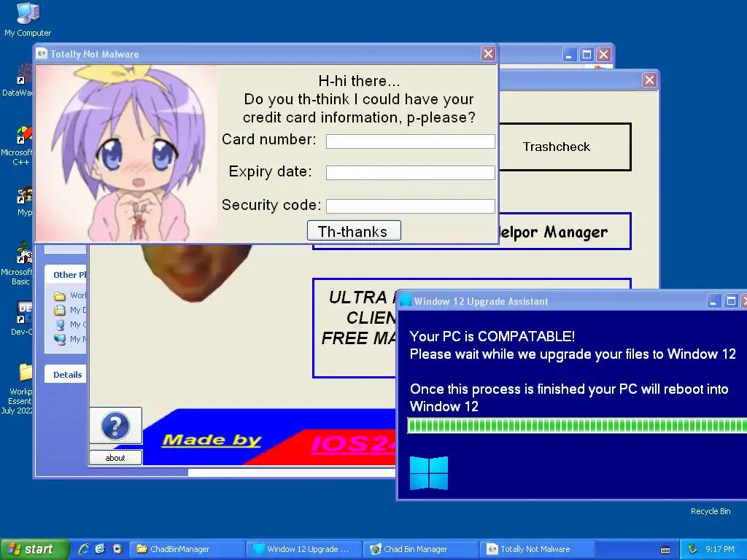Open the Start menu
This screenshot has height=560, width=747.
[x=34, y=549]
